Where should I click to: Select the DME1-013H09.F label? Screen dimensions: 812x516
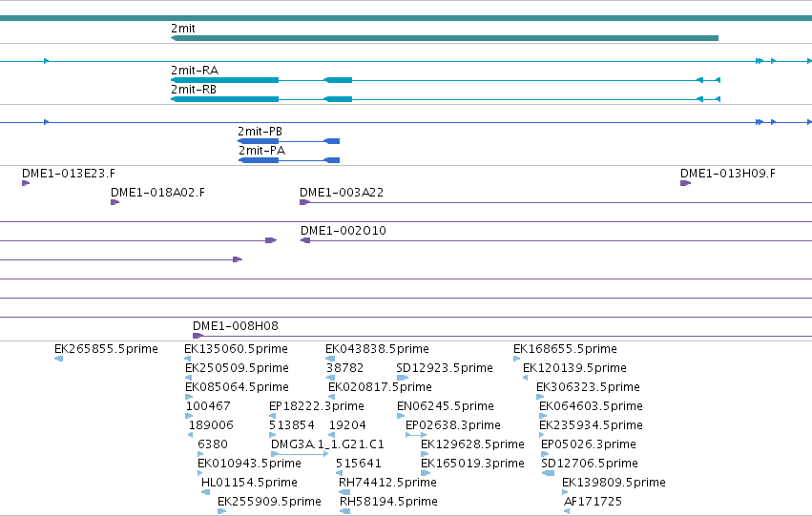point(728,174)
